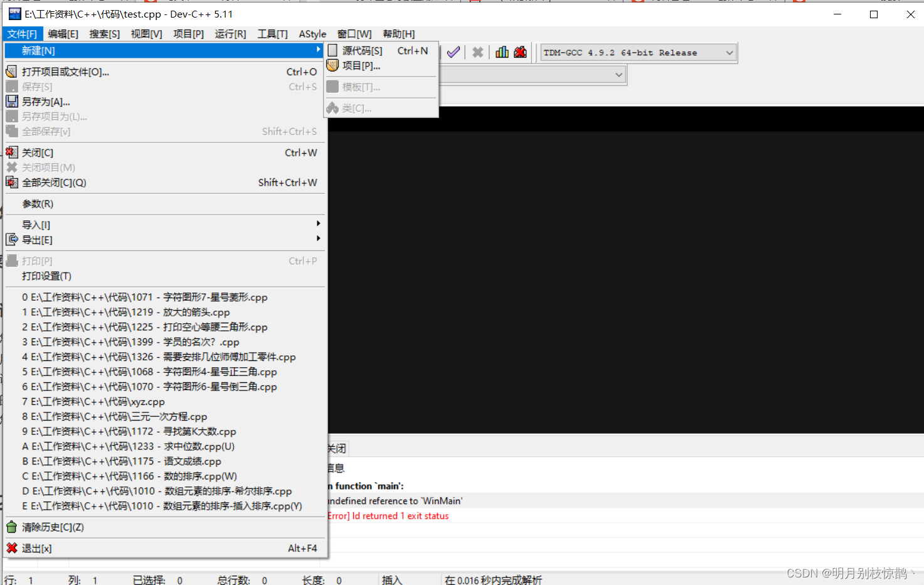924x585 pixels.
Task: Open the 窗口[W] menu
Action: pyautogui.click(x=354, y=34)
